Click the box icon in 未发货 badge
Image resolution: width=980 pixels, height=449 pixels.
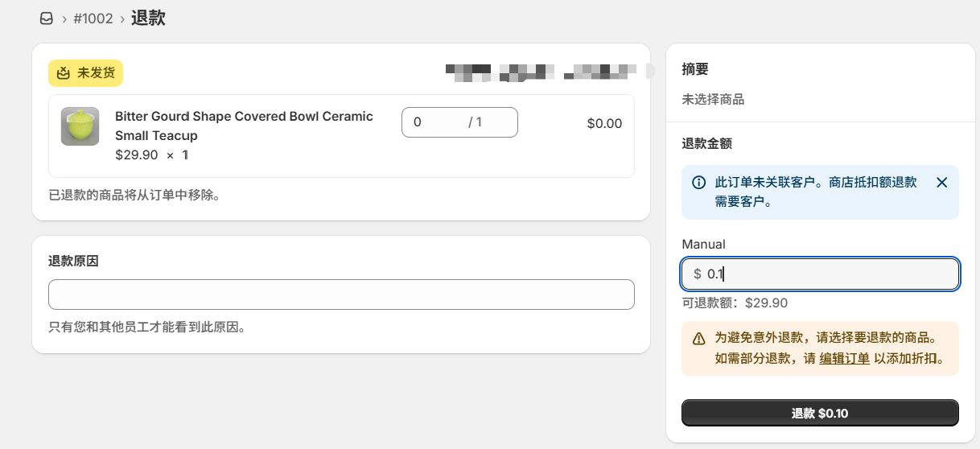coord(63,73)
